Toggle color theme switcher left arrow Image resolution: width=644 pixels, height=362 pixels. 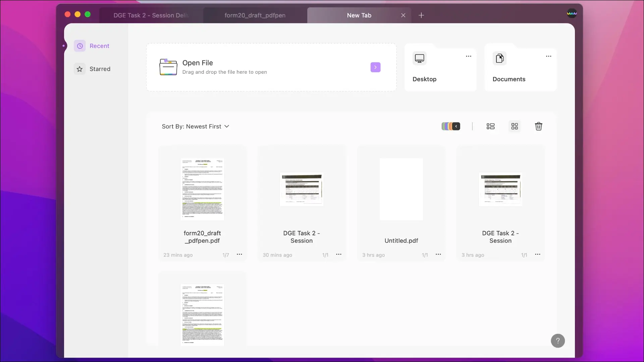(456, 126)
